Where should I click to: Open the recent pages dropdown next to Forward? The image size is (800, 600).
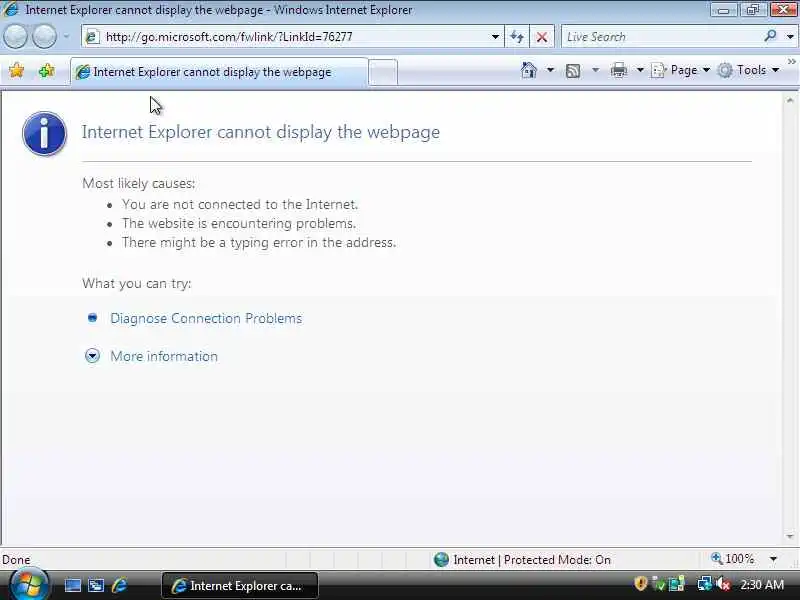[x=66, y=37]
